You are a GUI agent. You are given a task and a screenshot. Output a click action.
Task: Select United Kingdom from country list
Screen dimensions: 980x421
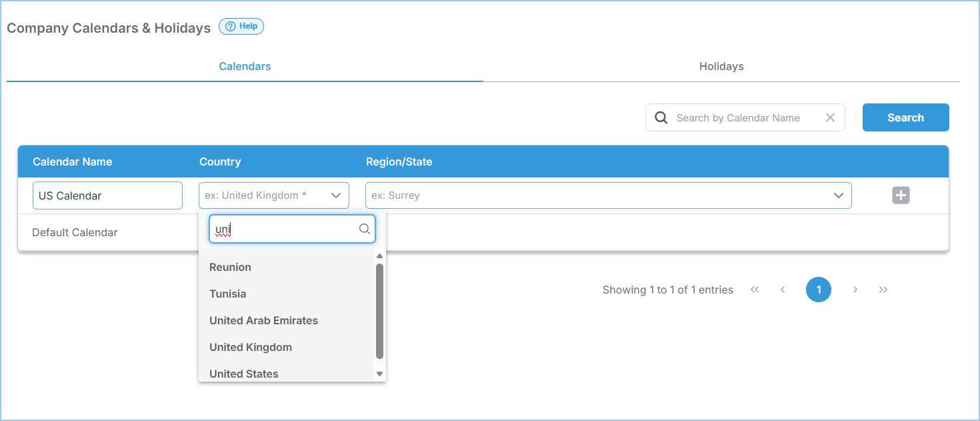pos(251,347)
